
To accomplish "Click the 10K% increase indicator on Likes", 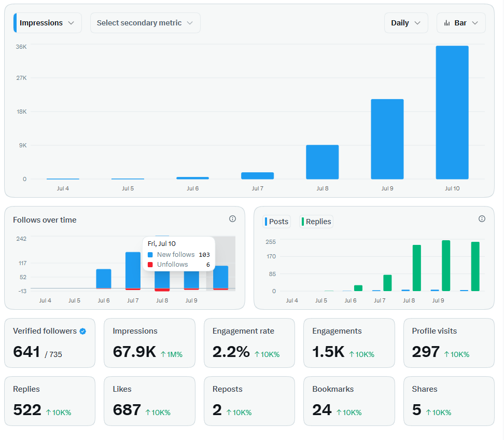I will click(x=158, y=412).
